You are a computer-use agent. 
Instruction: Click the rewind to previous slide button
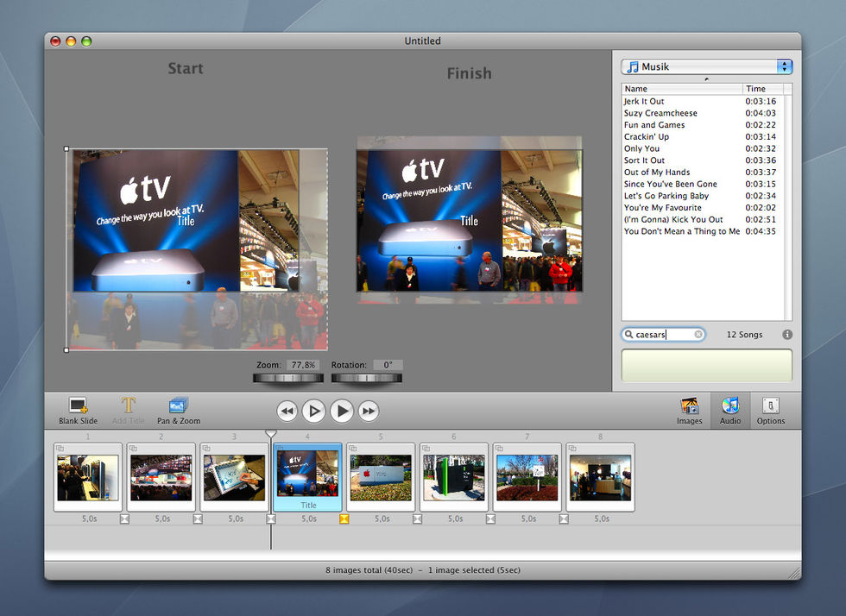[x=287, y=412]
